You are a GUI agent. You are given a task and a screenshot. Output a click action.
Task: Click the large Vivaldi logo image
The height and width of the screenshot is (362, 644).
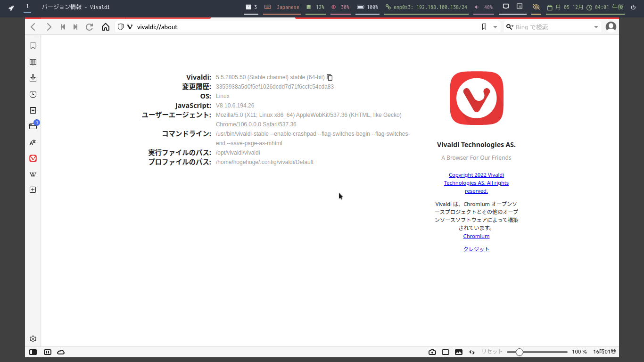(x=476, y=98)
